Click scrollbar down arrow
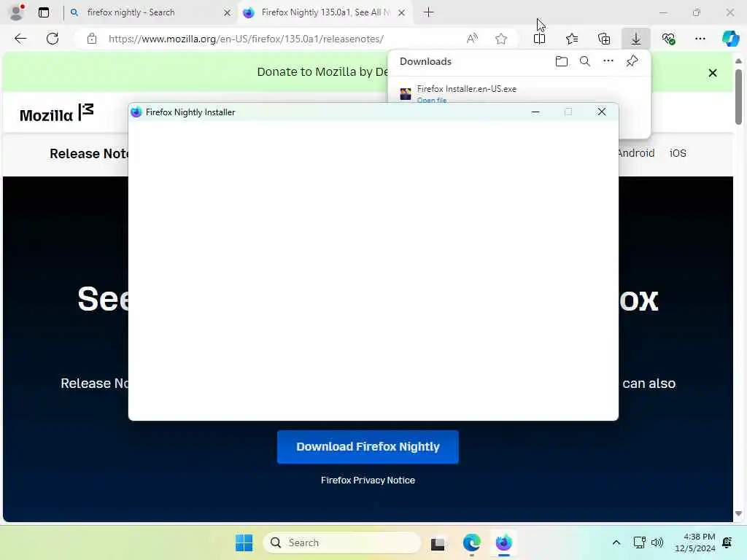Image resolution: width=747 pixels, height=560 pixels. tap(738, 513)
